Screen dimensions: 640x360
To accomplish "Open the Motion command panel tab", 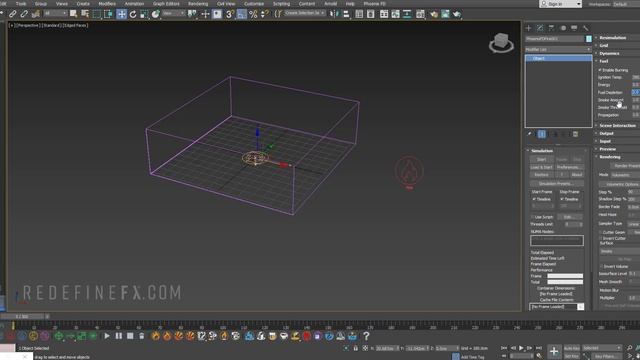I will click(563, 28).
